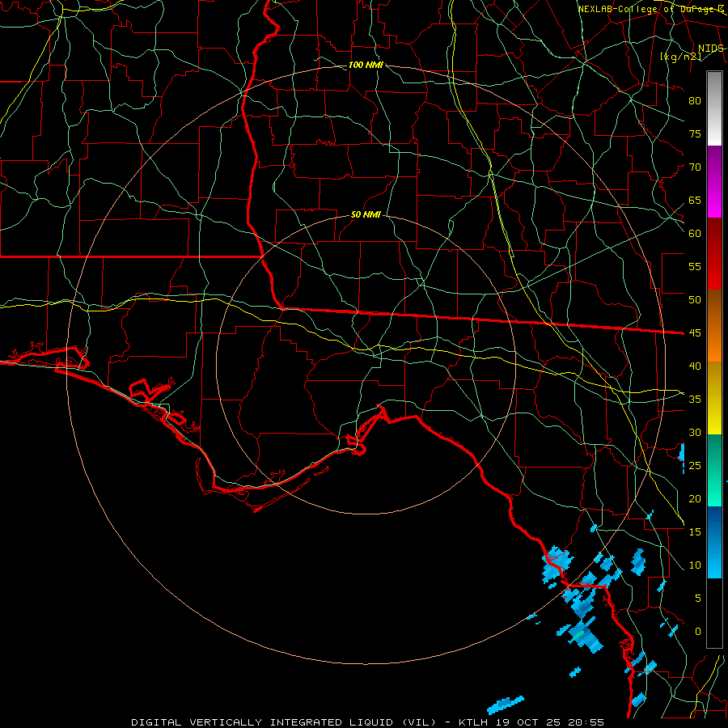Select the 45 value on the scale
Image resolution: width=728 pixels, height=728 pixels.
pos(695,333)
